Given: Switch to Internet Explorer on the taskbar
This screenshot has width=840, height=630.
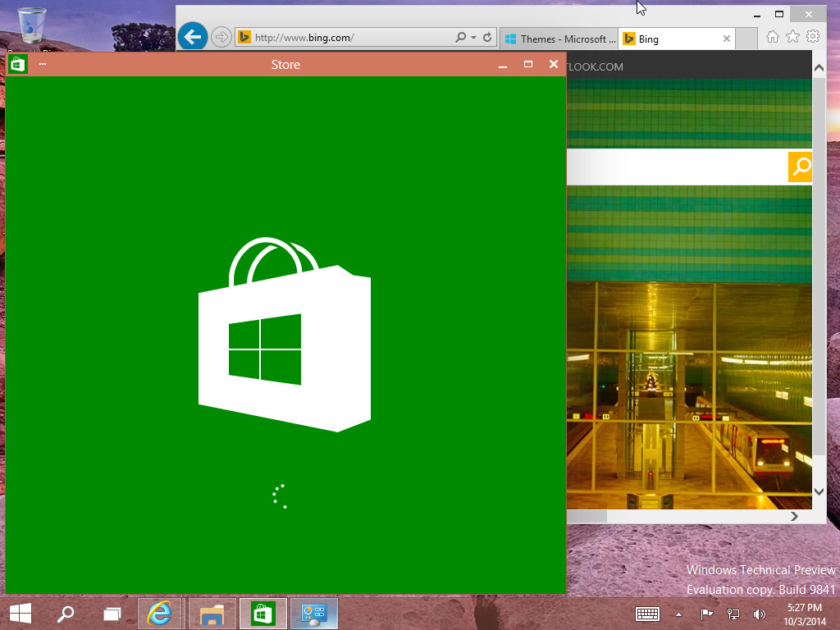Looking at the screenshot, I should click(160, 614).
